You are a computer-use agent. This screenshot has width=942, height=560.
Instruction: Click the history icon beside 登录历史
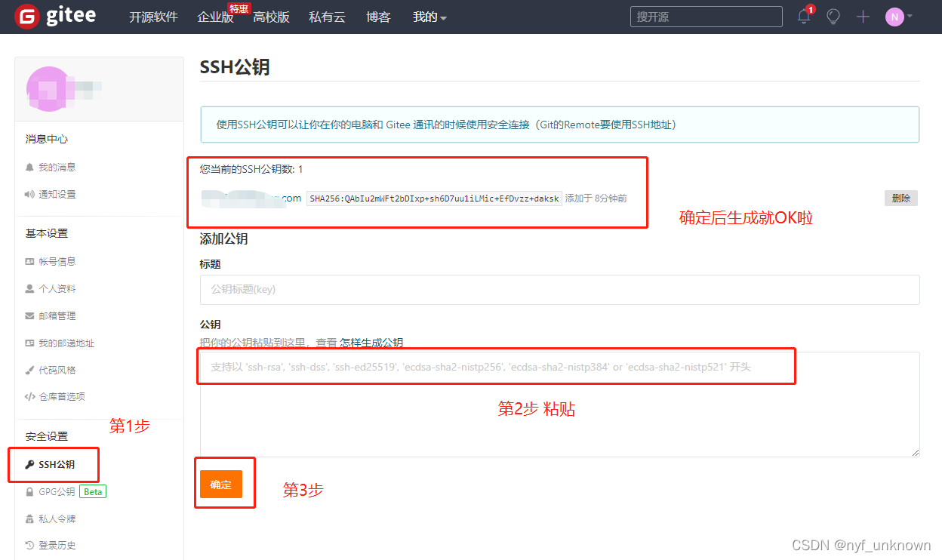(29, 545)
